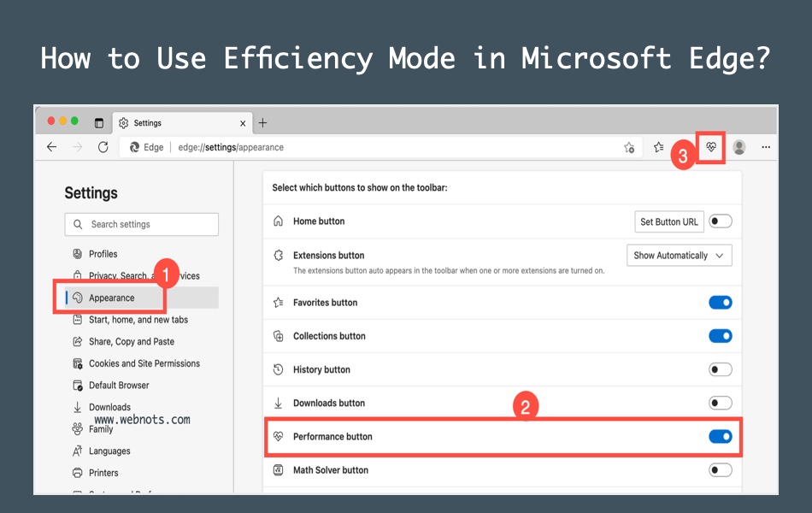Screen dimensions: 812x513
Task: Click the Home button house icon
Action: tap(278, 221)
